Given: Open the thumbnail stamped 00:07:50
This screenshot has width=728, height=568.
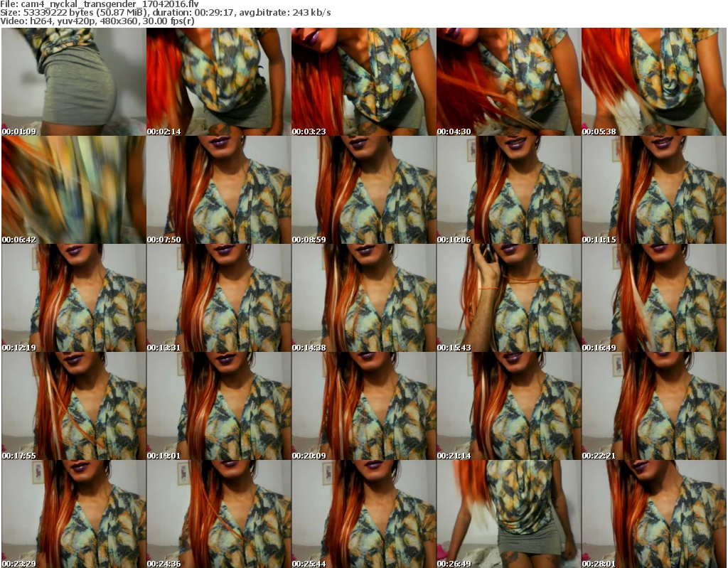Looking at the screenshot, I should tap(219, 190).
